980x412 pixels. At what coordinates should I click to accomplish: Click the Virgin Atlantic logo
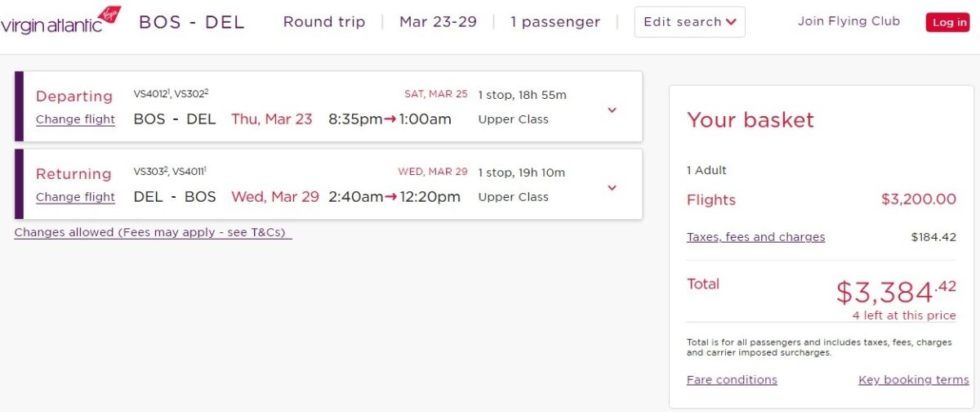coord(61,20)
